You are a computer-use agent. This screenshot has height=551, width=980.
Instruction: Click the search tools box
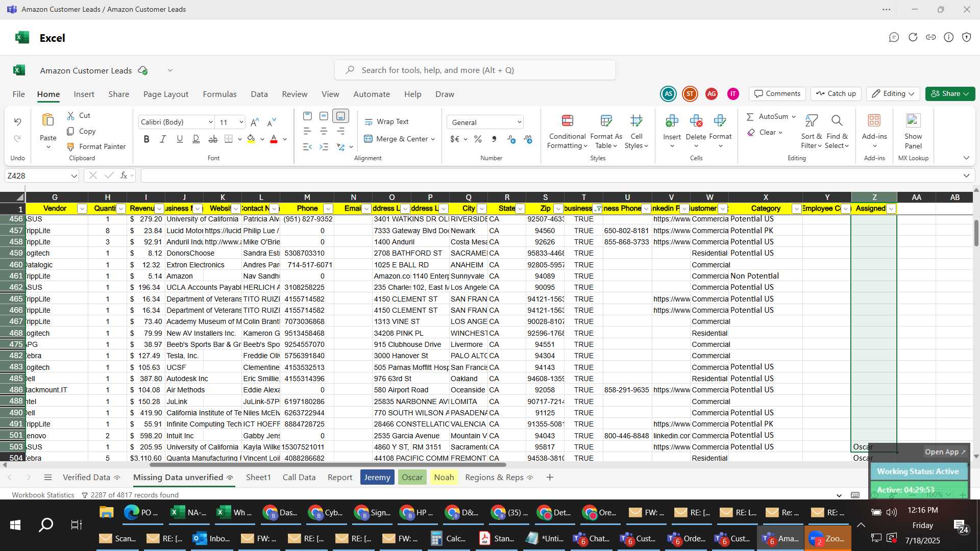click(x=475, y=70)
